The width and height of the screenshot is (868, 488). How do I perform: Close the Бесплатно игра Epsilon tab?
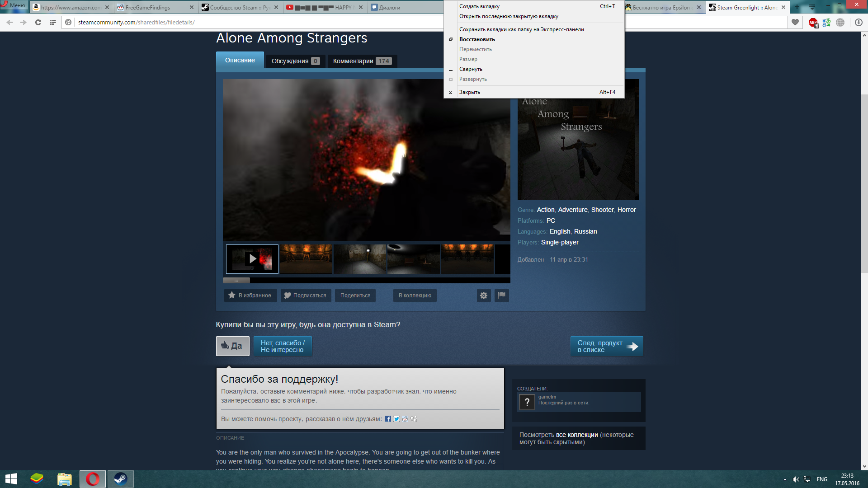699,7
